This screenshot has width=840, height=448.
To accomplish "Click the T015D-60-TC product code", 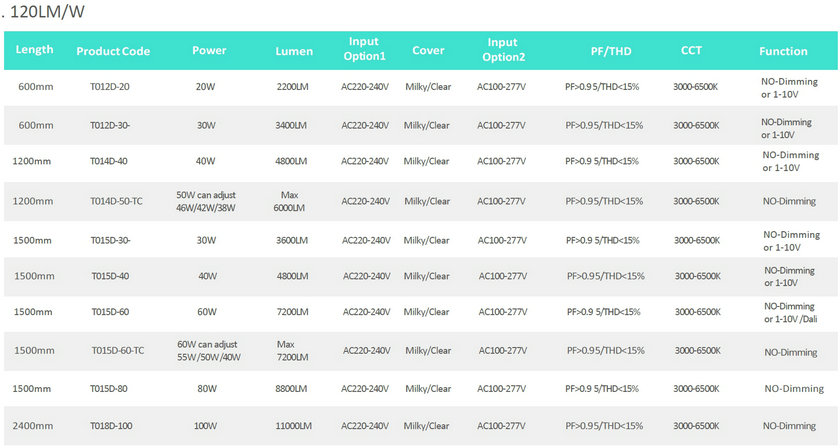I will click(x=118, y=350).
